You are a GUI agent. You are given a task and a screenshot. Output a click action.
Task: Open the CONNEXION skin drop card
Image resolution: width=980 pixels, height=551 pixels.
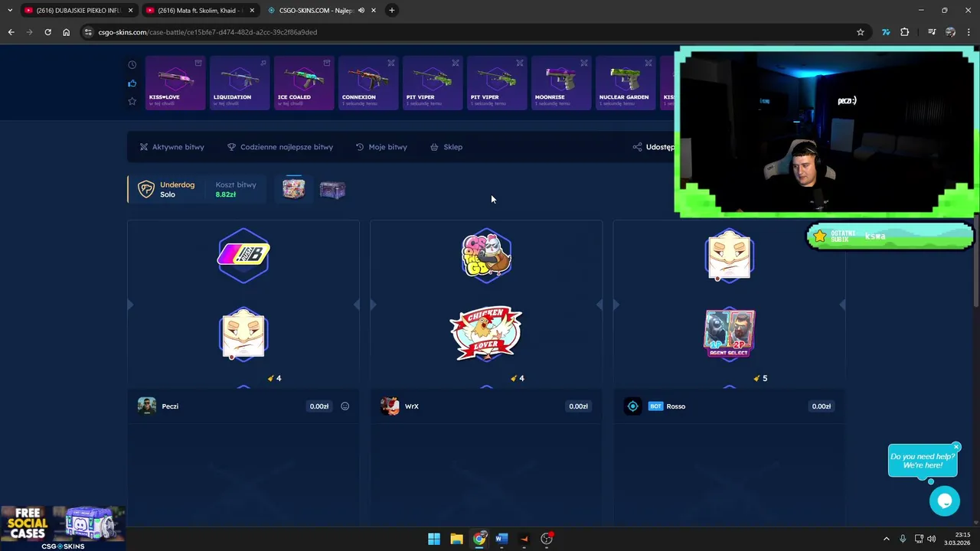(x=368, y=83)
